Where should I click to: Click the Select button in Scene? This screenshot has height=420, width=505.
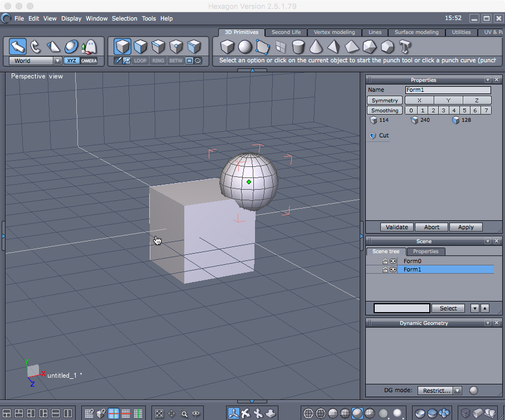tap(448, 308)
